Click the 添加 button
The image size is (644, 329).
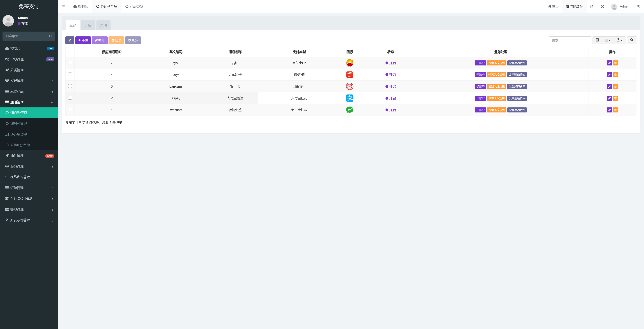83,40
